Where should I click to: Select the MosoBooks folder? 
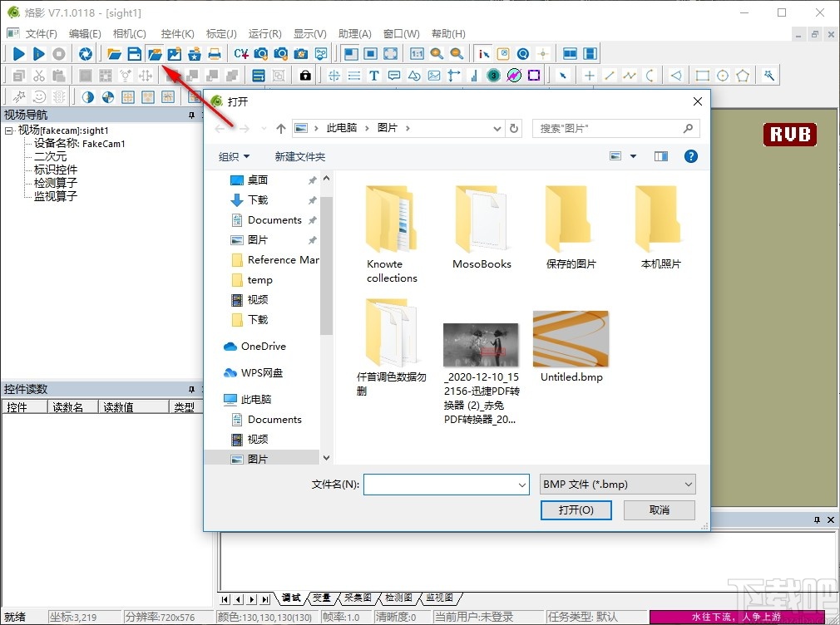tap(482, 227)
